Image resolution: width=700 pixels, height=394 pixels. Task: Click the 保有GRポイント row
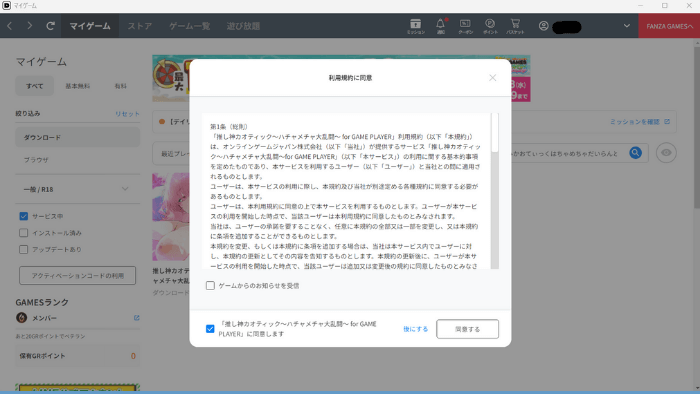pos(78,356)
